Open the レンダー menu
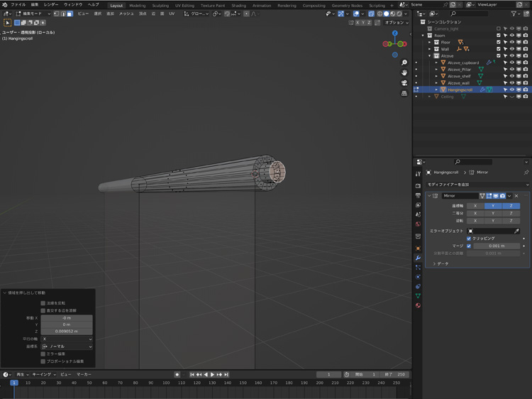This screenshot has height=399, width=532. tap(51, 5)
